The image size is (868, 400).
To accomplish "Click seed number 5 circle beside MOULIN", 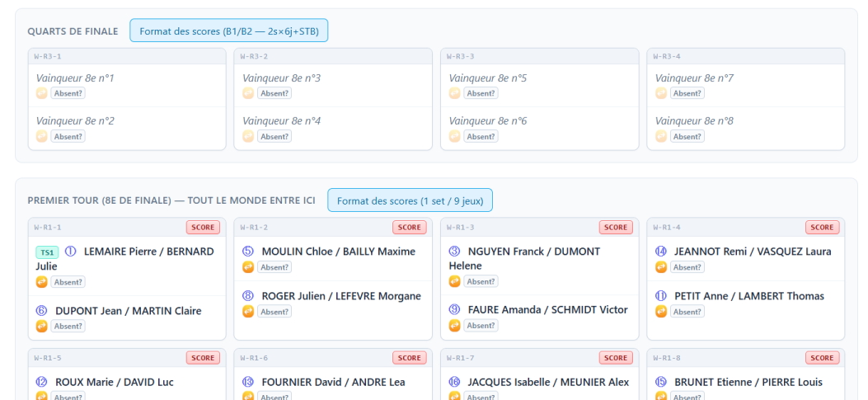I will click(x=248, y=252).
